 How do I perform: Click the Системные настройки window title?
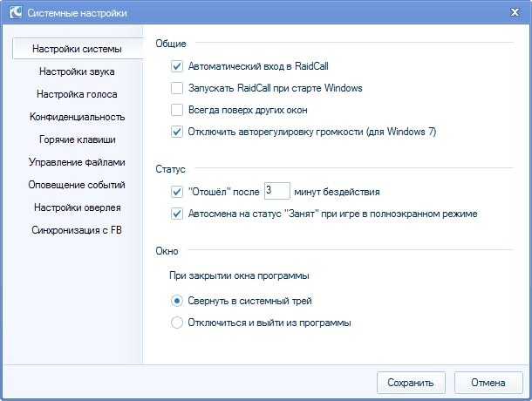[77, 13]
